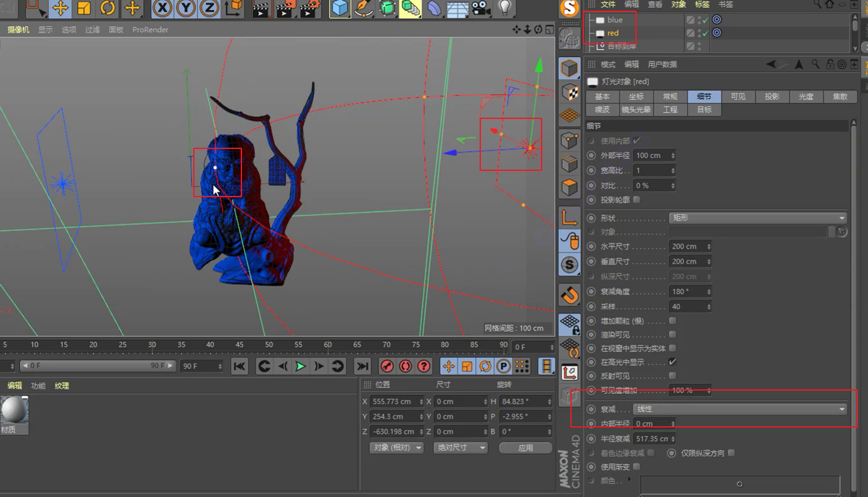Image resolution: width=868 pixels, height=497 pixels.
Task: Open the ProRender viewport menu
Action: pyautogui.click(x=150, y=29)
